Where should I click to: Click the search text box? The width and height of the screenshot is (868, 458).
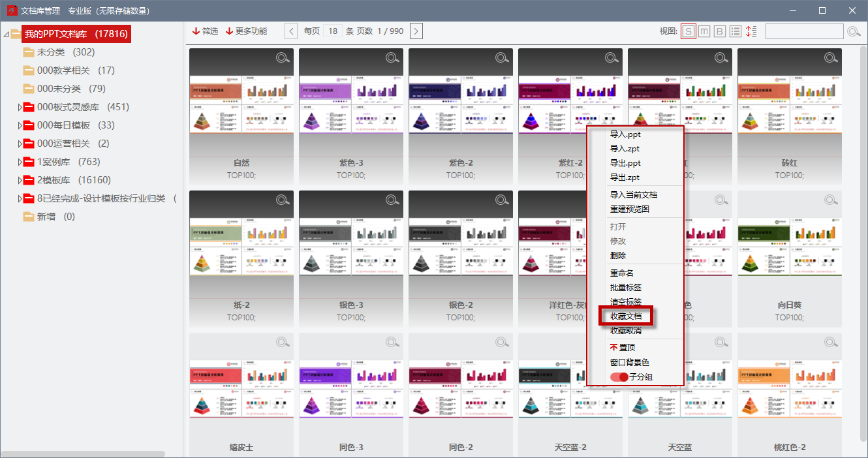[804, 31]
